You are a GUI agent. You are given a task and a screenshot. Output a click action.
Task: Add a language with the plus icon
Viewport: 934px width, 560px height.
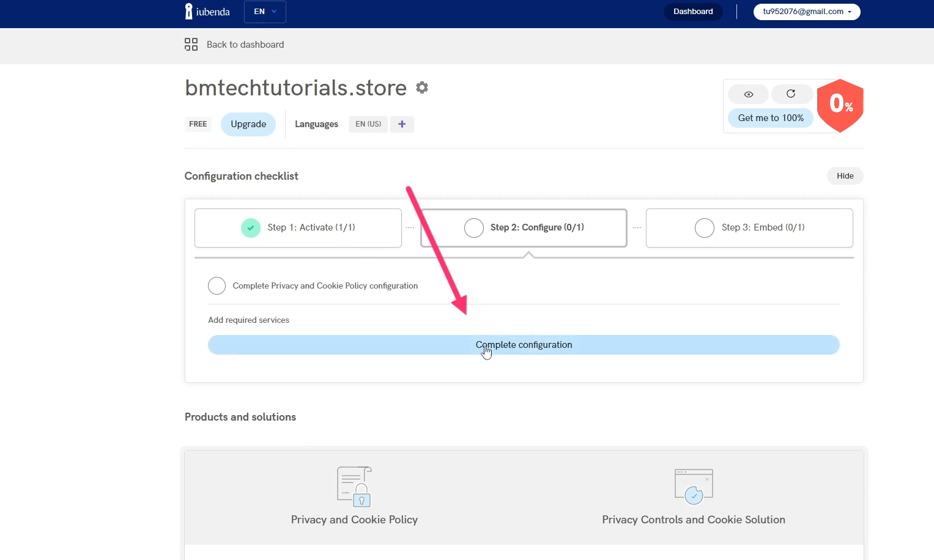(x=402, y=124)
